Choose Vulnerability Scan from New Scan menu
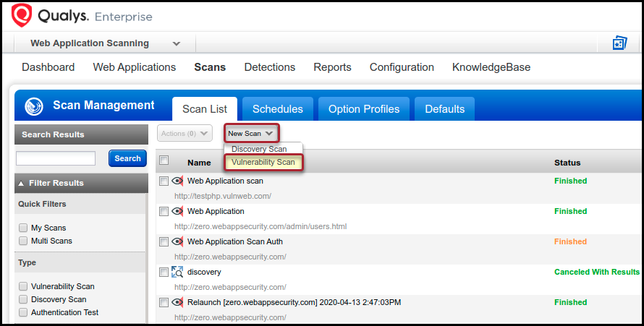 tap(263, 162)
